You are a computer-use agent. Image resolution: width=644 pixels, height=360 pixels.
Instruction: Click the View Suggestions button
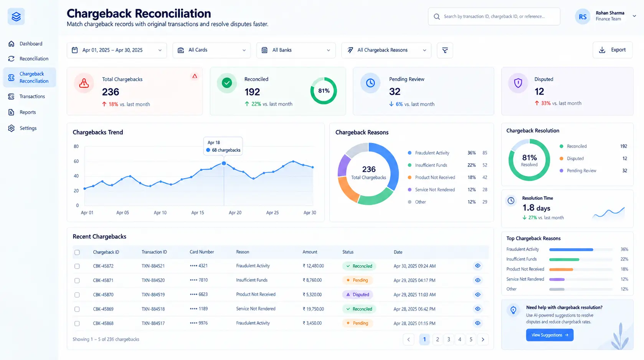550,335
